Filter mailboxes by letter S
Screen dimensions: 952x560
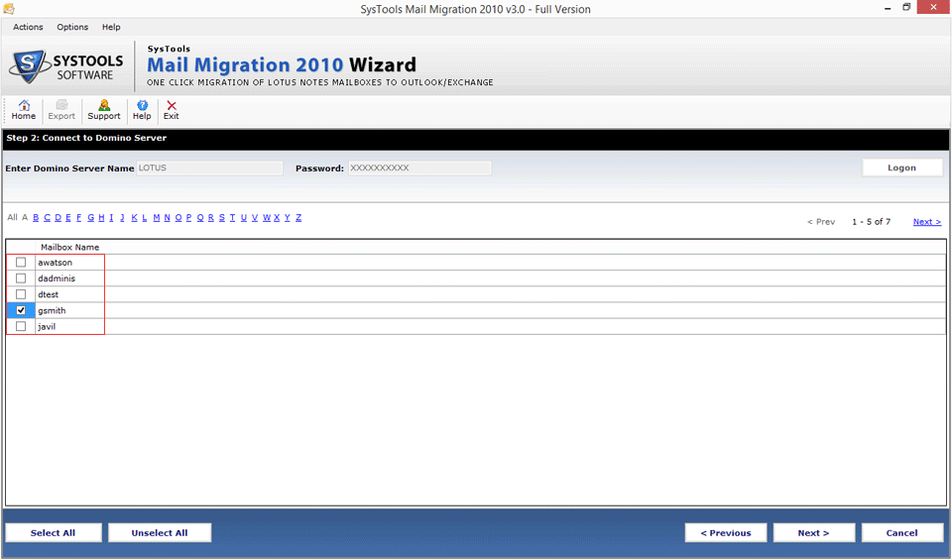pos(221,217)
